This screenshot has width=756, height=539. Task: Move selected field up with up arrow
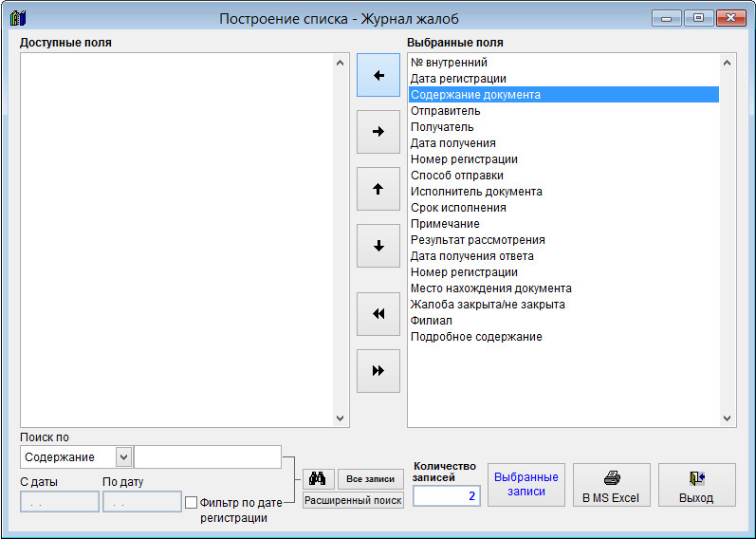point(378,189)
